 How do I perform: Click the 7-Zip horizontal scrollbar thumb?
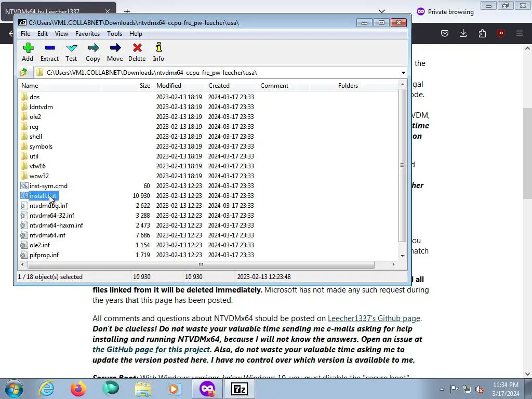201,264
